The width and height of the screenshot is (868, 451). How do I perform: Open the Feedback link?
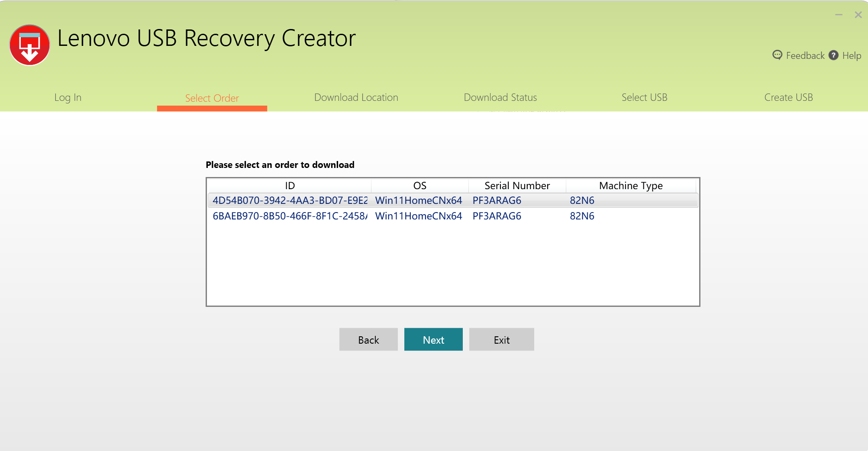click(805, 56)
